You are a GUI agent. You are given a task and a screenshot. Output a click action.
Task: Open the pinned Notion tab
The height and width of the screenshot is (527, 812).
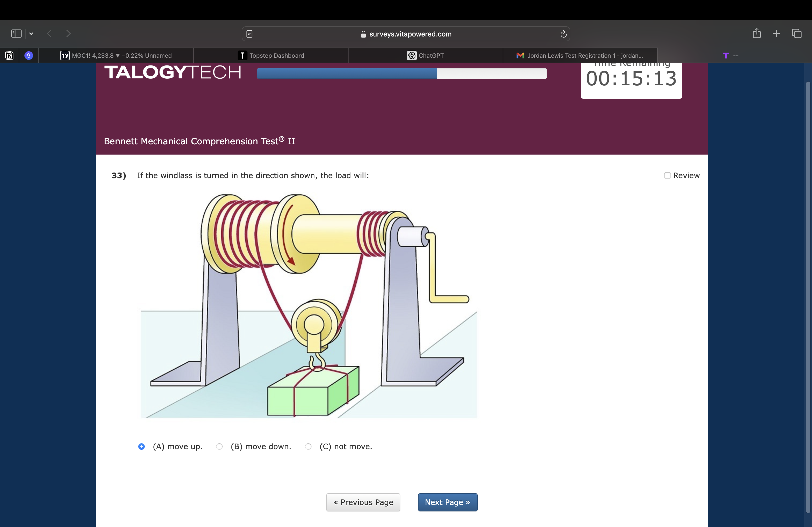click(x=10, y=56)
